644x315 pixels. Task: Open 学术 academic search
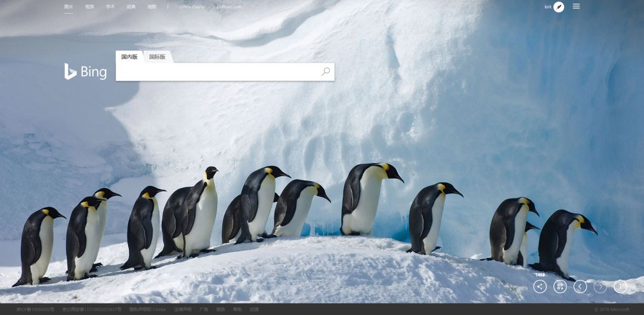[x=110, y=7]
